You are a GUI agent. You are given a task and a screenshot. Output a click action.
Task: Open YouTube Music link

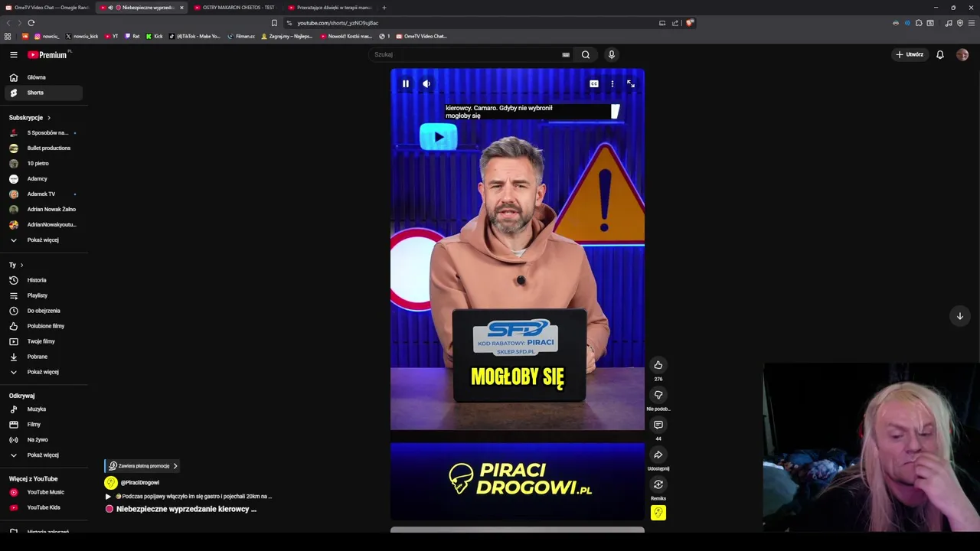pyautogui.click(x=44, y=492)
